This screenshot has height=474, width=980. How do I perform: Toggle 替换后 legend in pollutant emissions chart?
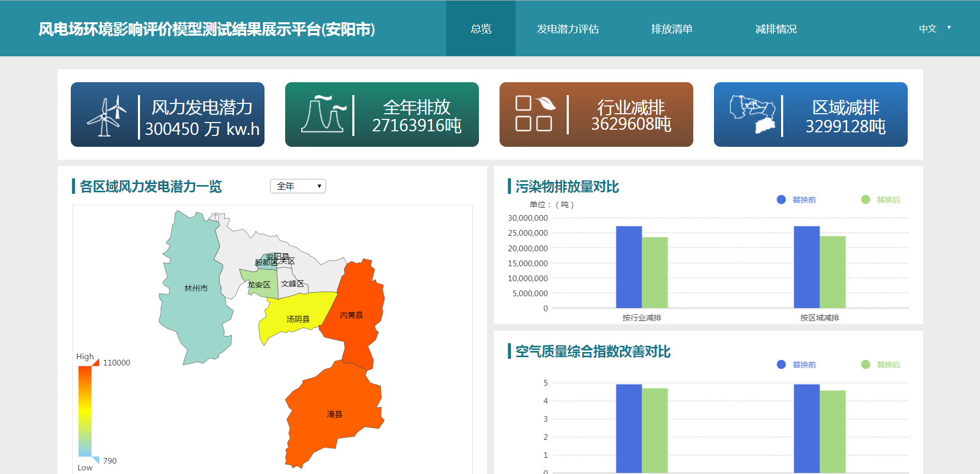point(880,200)
